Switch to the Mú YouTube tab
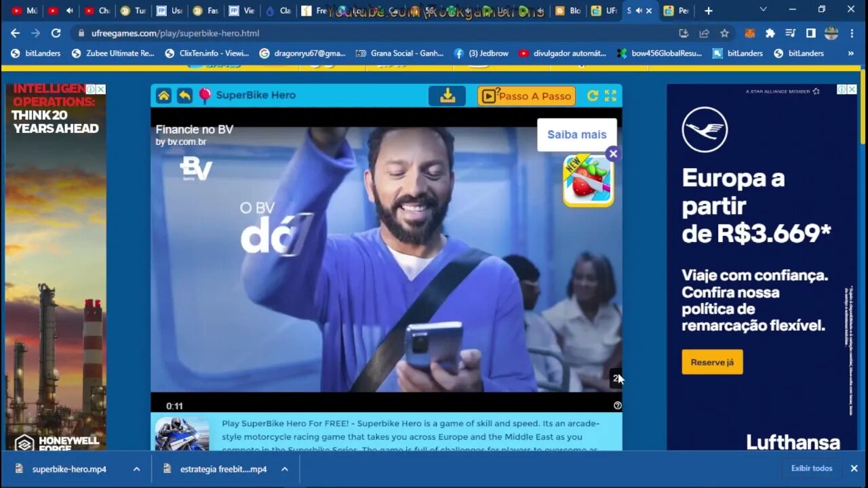This screenshot has height=488, width=868. [x=24, y=10]
